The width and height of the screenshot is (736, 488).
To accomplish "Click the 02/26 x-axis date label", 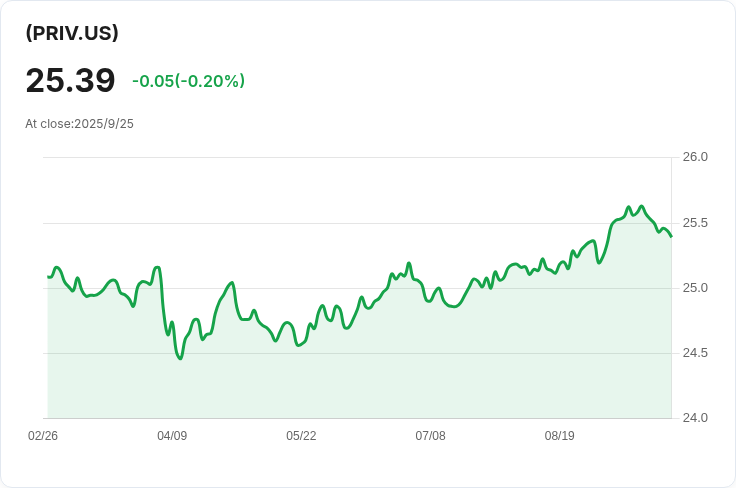I will pos(43,436).
